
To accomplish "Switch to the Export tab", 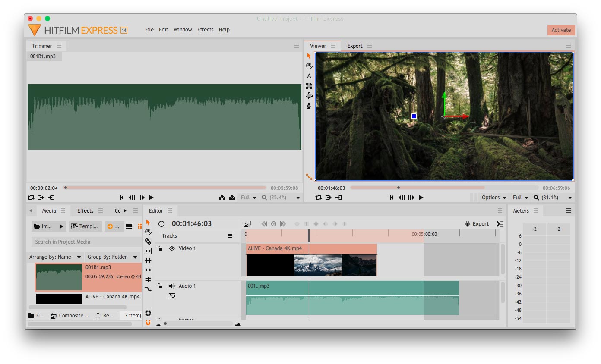I will [x=355, y=46].
